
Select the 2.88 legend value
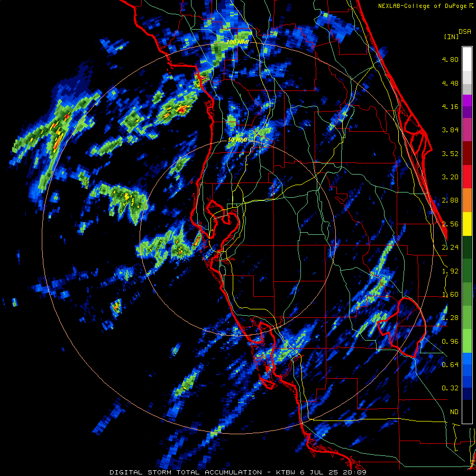click(450, 200)
